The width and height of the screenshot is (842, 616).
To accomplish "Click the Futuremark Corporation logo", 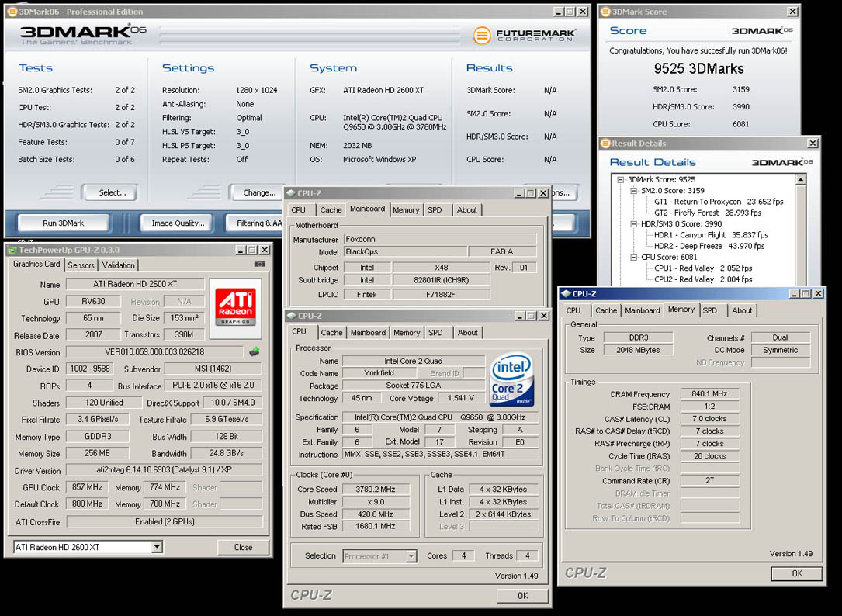I will 524,36.
